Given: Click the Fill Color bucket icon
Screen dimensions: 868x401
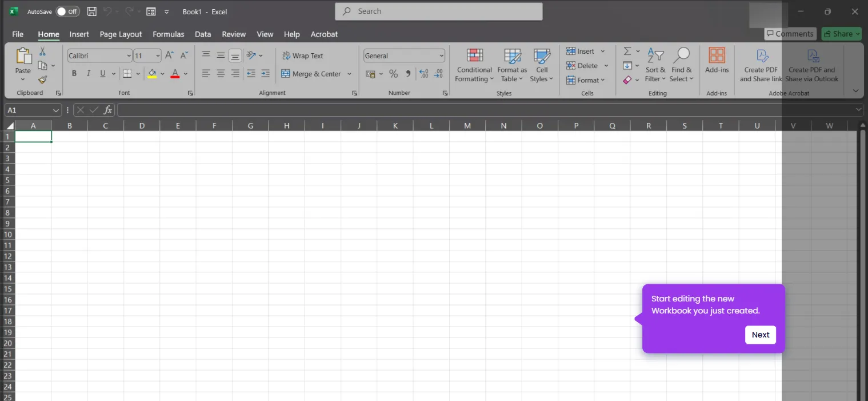Looking at the screenshot, I should click(152, 74).
